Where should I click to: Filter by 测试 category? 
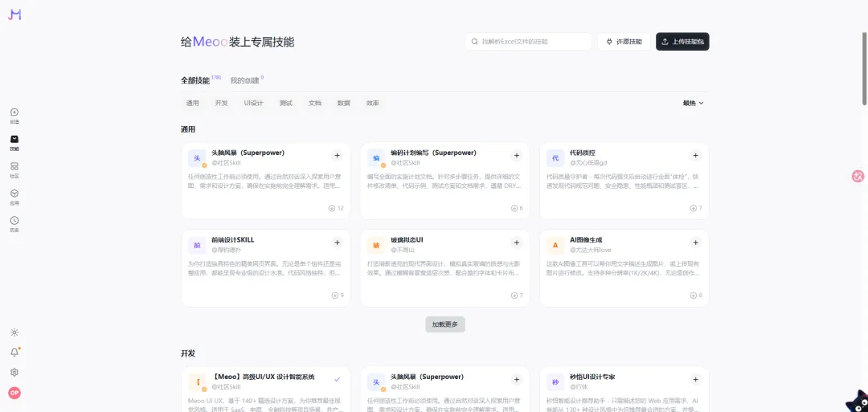point(285,103)
